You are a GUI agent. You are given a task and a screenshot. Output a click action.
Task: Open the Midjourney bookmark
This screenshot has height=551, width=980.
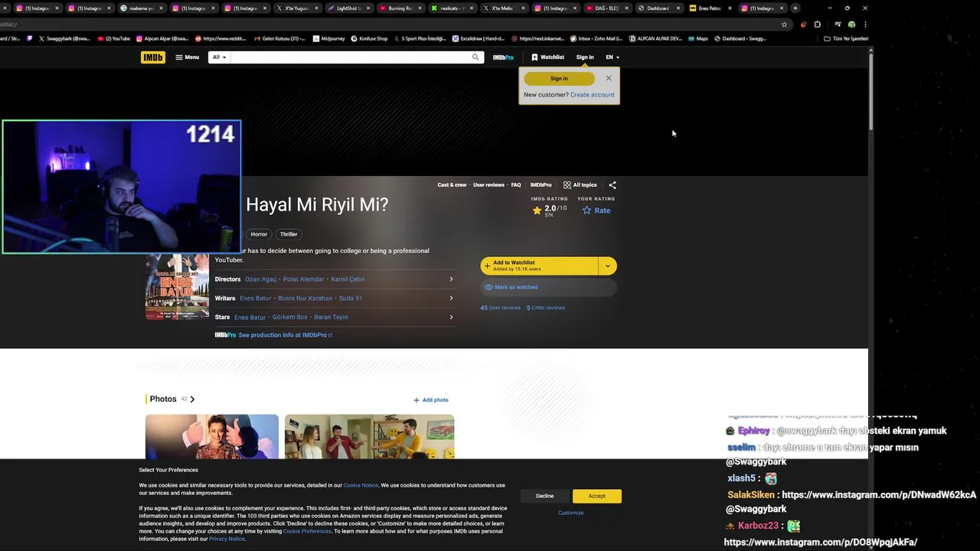coord(329,38)
